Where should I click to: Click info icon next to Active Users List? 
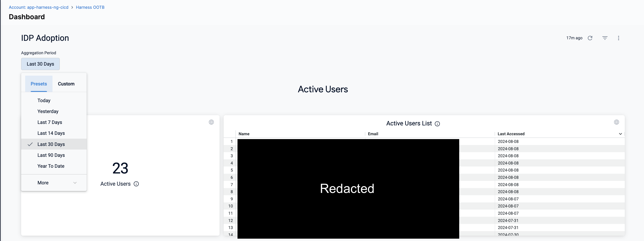(x=437, y=124)
